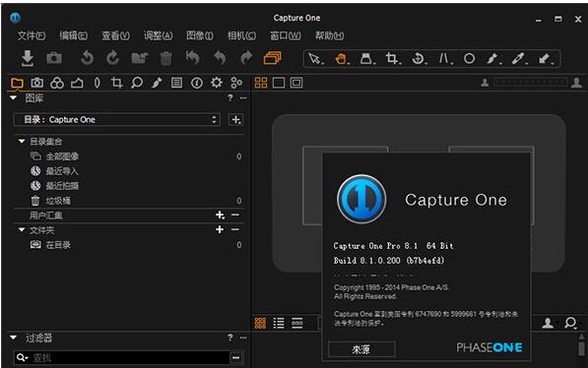Select 垃圾桶 trash collection

pyautogui.click(x=58, y=201)
